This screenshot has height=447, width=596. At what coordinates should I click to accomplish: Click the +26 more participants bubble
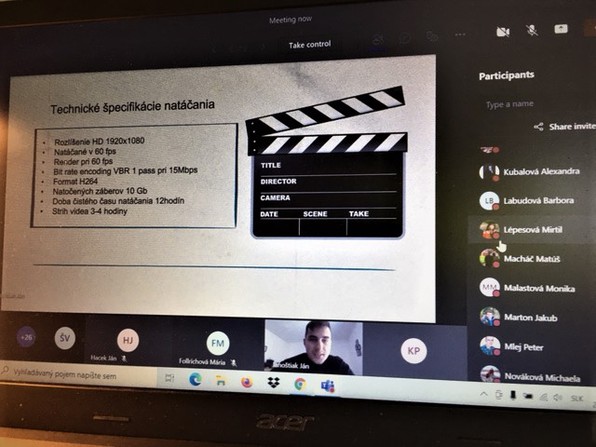[26, 337]
